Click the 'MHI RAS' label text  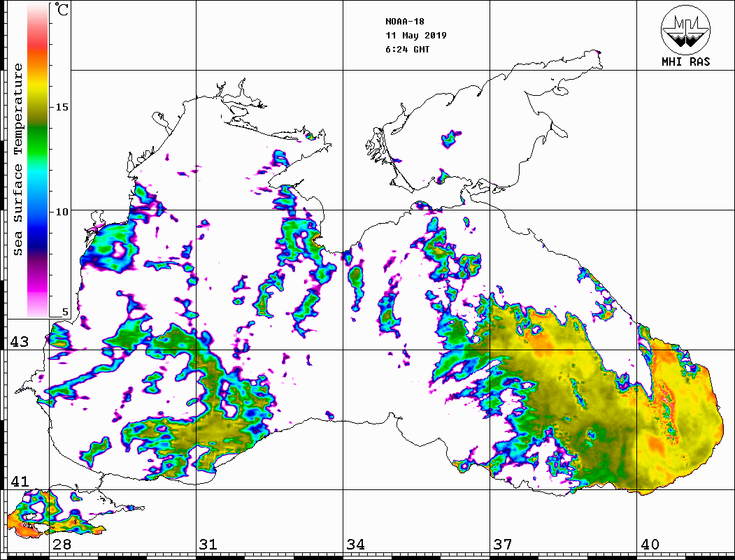686,62
